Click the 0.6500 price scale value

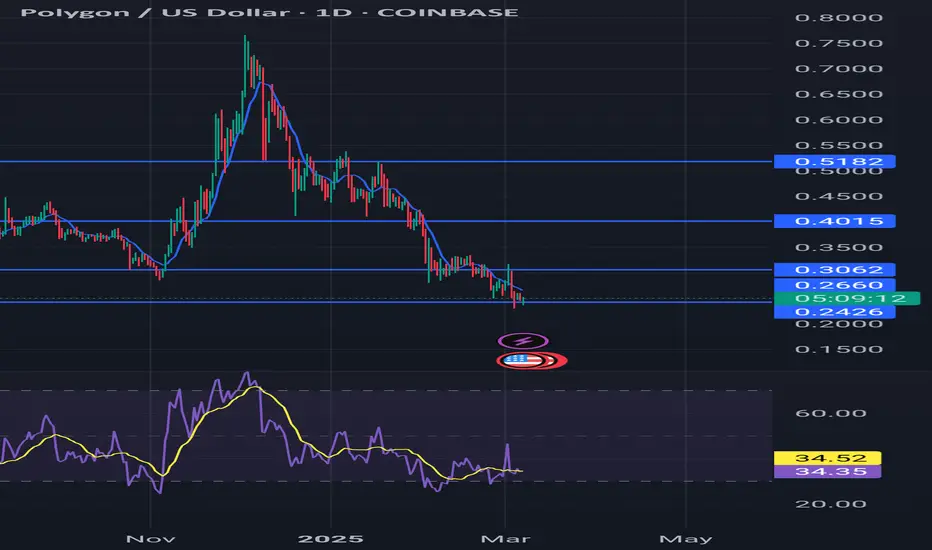(x=839, y=95)
